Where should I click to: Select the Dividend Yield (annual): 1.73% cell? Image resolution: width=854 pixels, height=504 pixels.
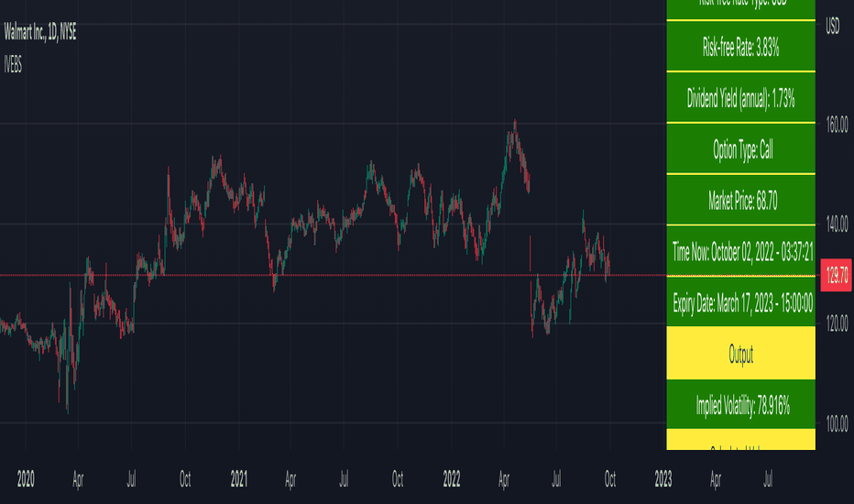click(x=740, y=97)
